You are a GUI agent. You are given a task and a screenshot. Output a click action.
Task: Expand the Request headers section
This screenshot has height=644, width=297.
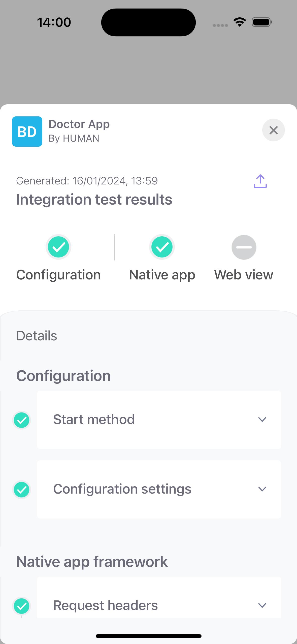(x=262, y=606)
